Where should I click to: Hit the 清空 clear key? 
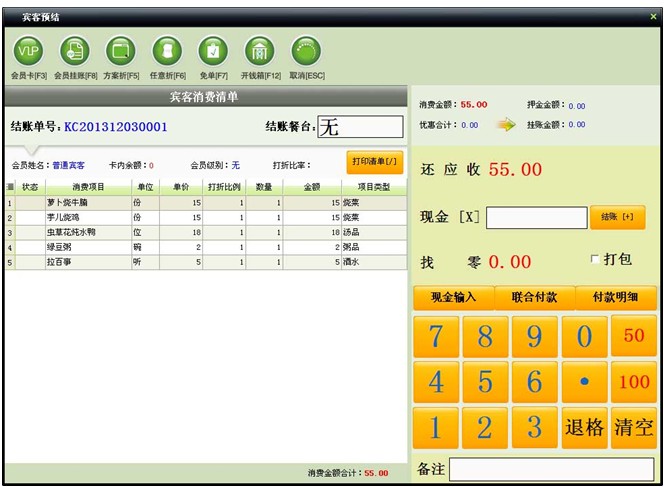pos(634,428)
